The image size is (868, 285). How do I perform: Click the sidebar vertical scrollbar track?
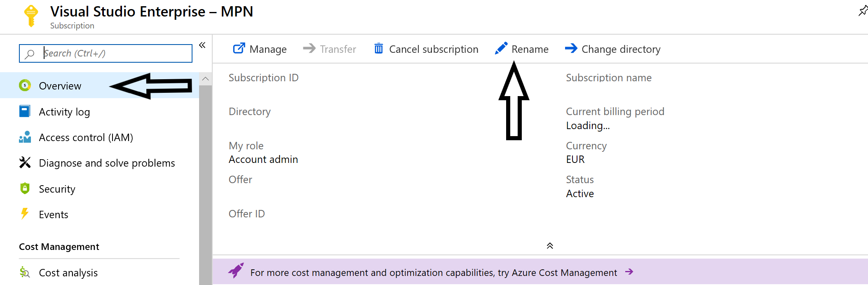pos(205,185)
